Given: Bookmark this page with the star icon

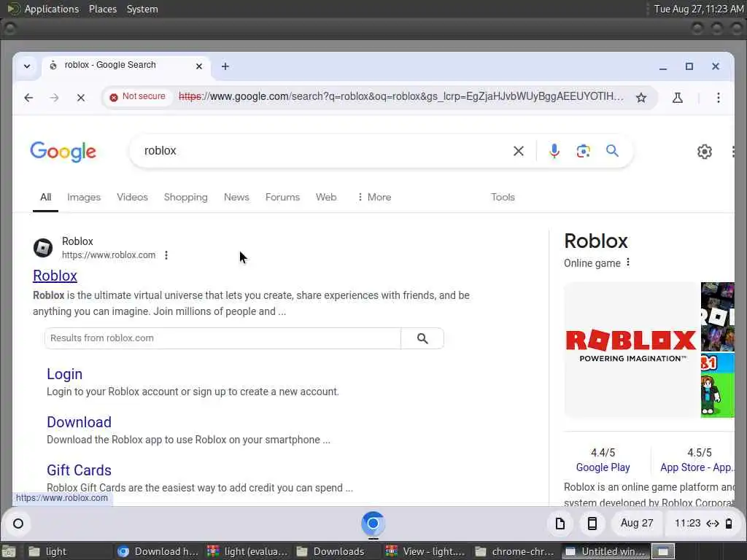Looking at the screenshot, I should (641, 98).
